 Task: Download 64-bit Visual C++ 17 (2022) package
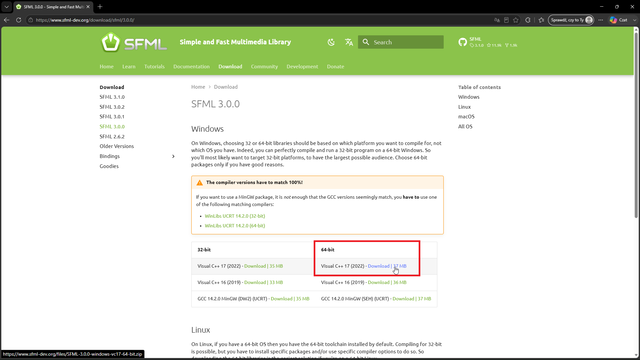coord(387,266)
